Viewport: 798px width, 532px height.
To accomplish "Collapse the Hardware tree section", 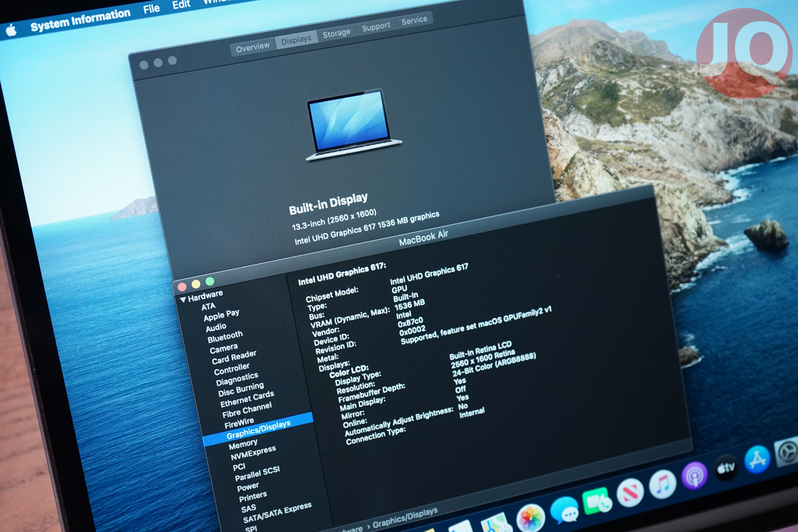I will point(183,299).
